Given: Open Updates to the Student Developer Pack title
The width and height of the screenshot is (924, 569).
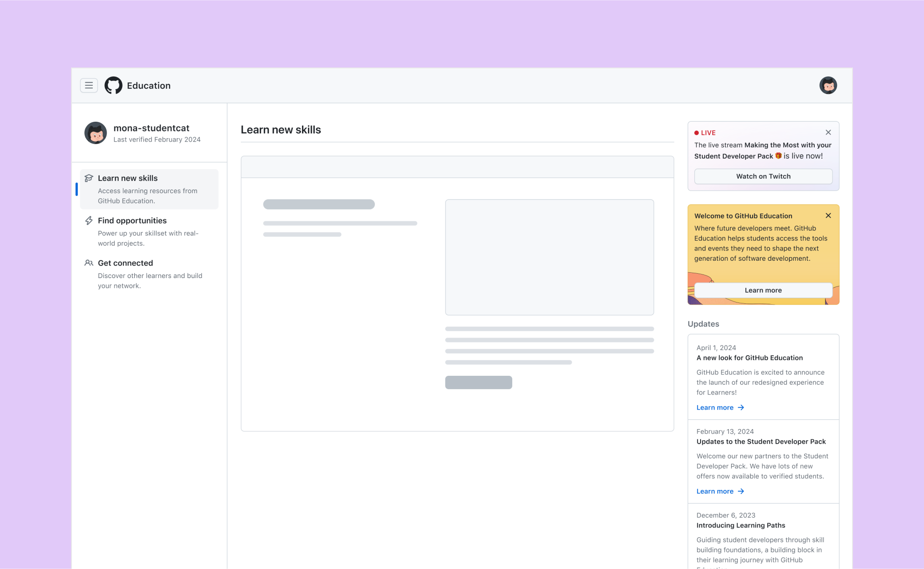Looking at the screenshot, I should click(x=761, y=442).
